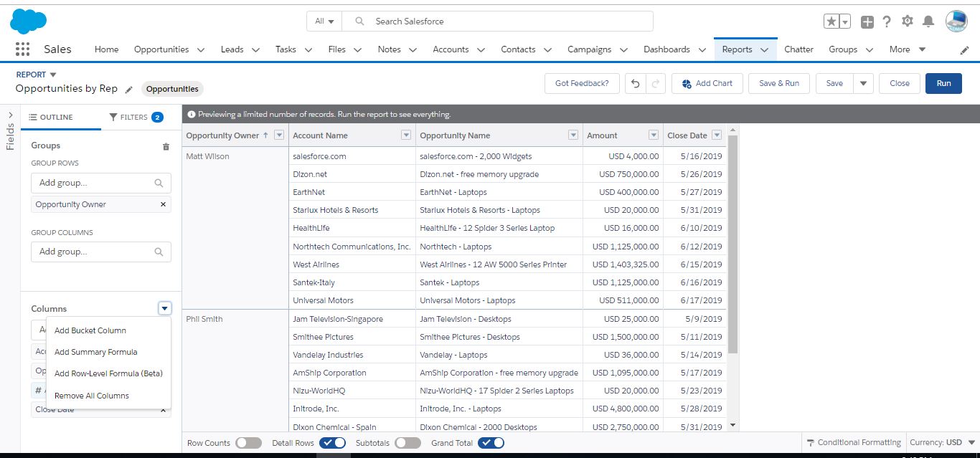980x458 pixels.
Task: Open the App Launcher grid icon
Action: point(22,49)
